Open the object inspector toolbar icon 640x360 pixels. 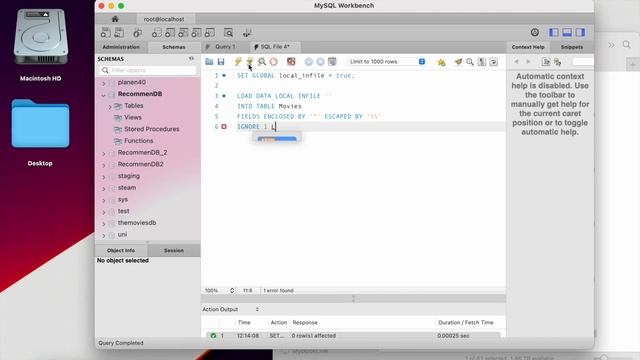[x=138, y=33]
